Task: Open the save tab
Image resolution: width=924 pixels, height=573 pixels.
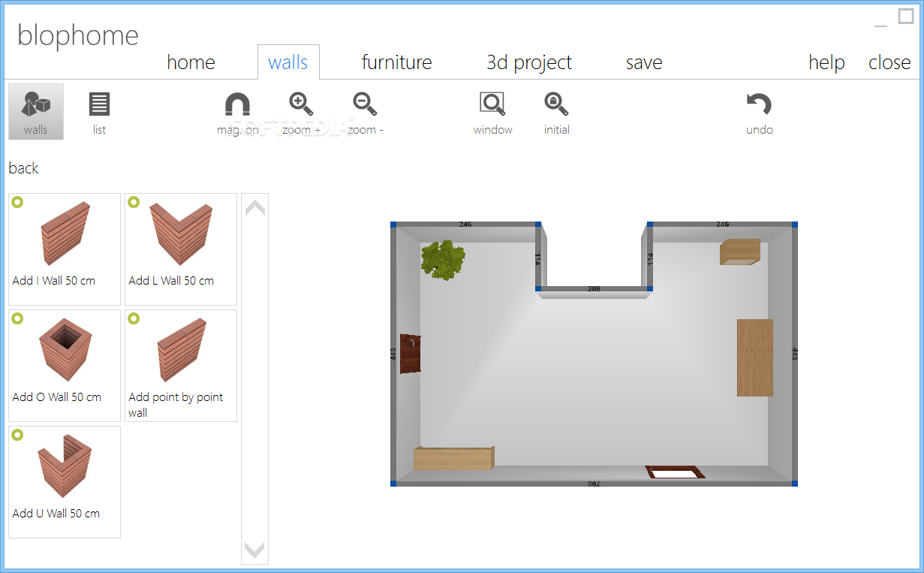Action: 644,62
